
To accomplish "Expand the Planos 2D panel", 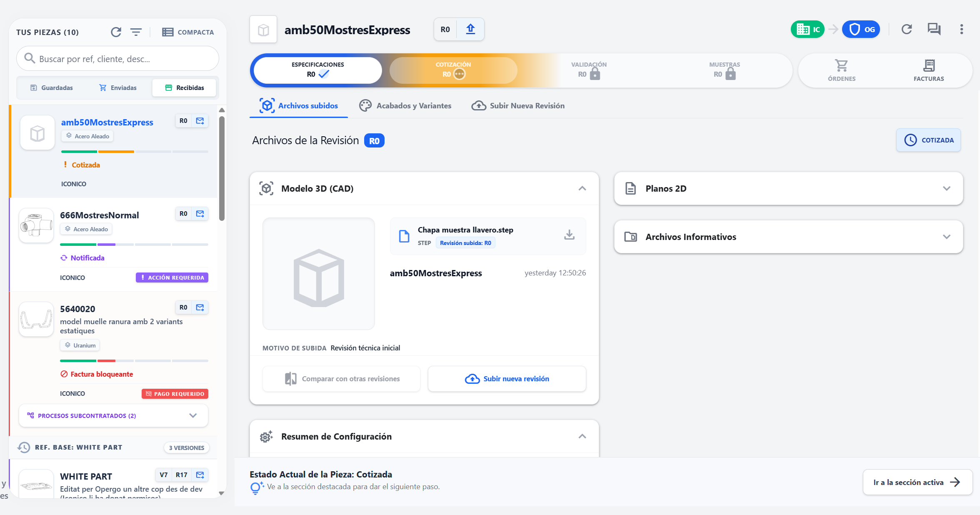I will tap(947, 188).
